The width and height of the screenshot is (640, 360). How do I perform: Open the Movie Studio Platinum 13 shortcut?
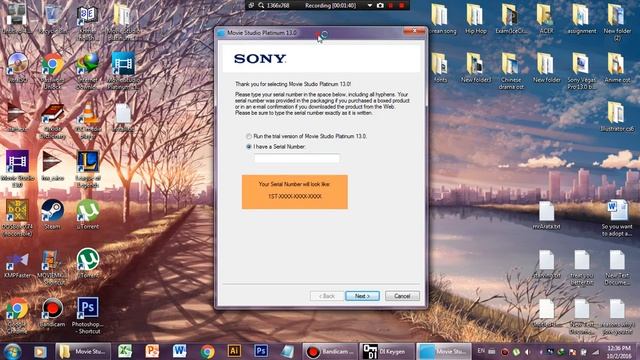(x=123, y=71)
